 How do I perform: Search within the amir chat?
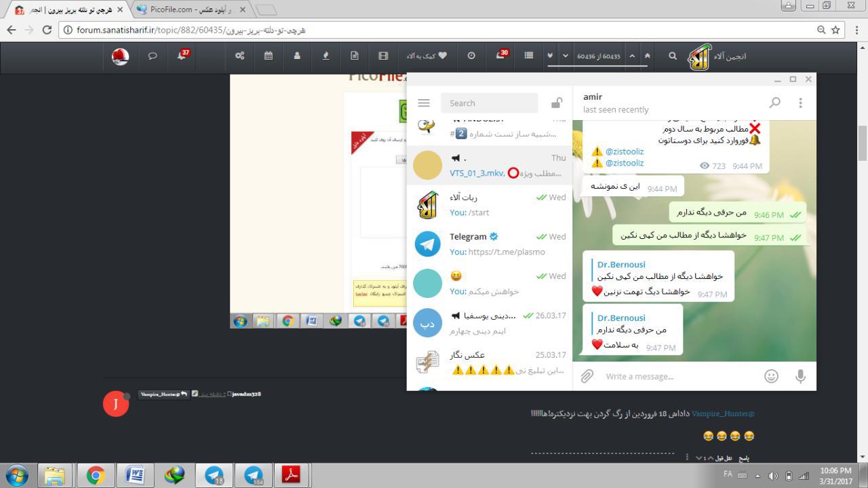[775, 102]
